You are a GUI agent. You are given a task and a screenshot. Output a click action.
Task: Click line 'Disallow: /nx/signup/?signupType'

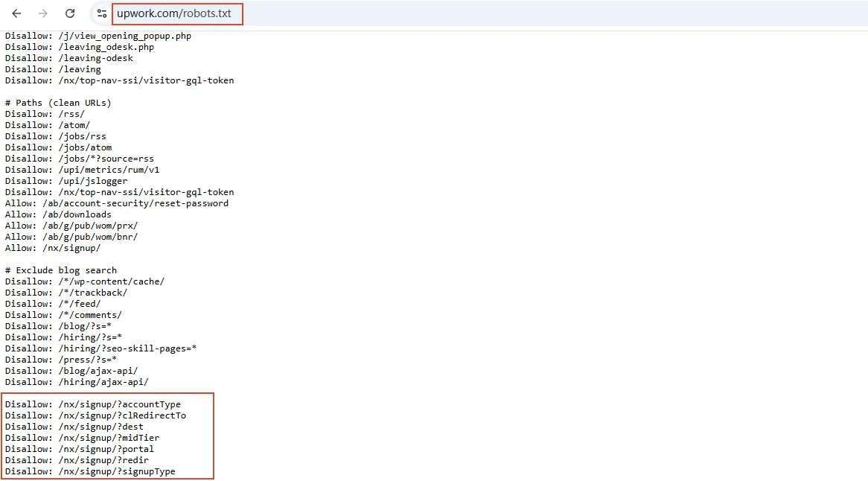90,471
